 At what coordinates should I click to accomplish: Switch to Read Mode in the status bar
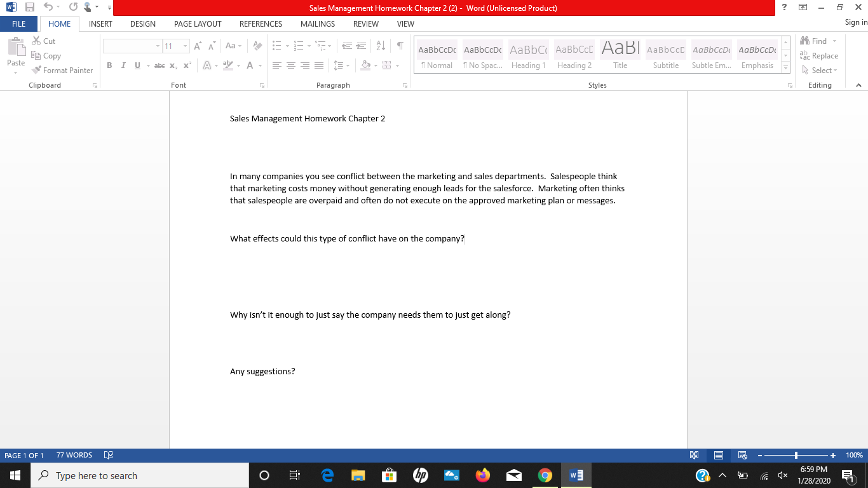(695, 455)
